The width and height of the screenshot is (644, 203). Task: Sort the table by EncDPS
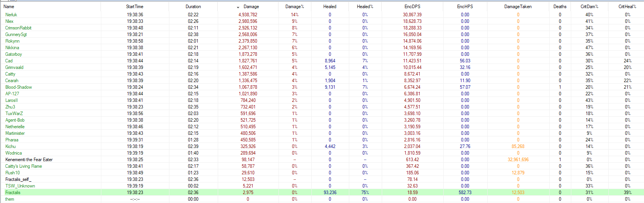click(412, 7)
